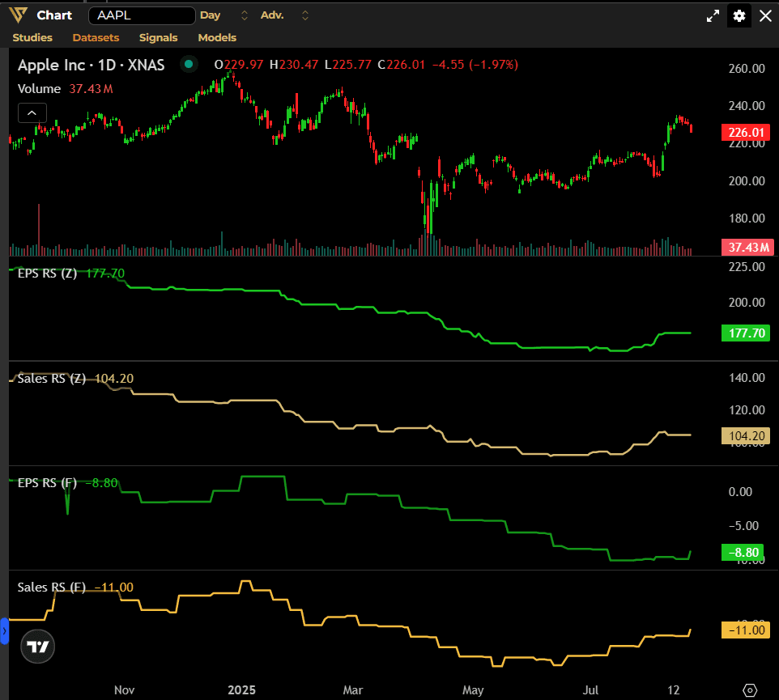
Task: Open the Signals menu
Action: (159, 38)
